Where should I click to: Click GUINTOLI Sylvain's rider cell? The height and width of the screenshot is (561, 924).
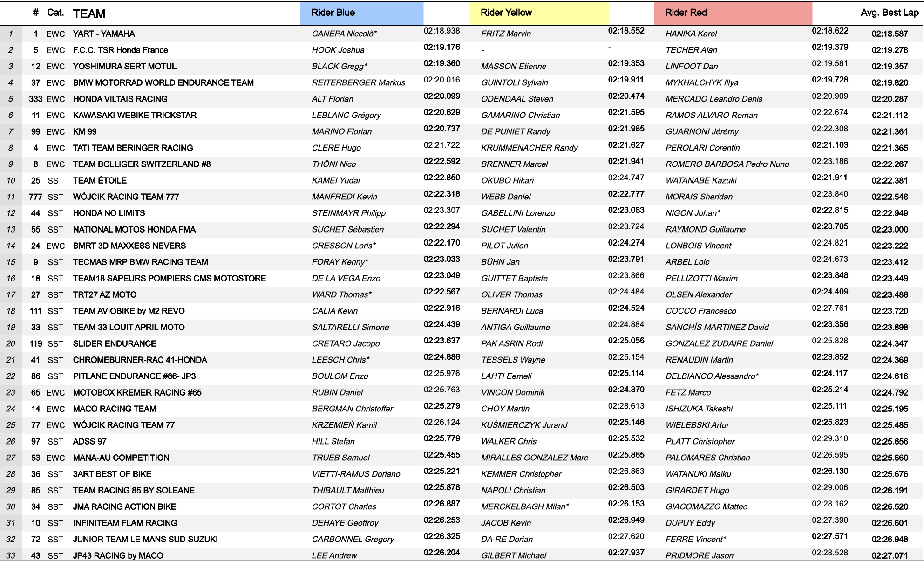(x=514, y=83)
